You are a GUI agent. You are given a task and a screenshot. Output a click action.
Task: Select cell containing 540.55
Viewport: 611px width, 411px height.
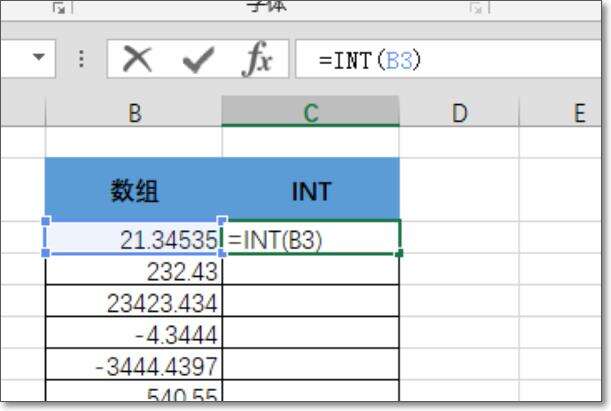tap(134, 391)
